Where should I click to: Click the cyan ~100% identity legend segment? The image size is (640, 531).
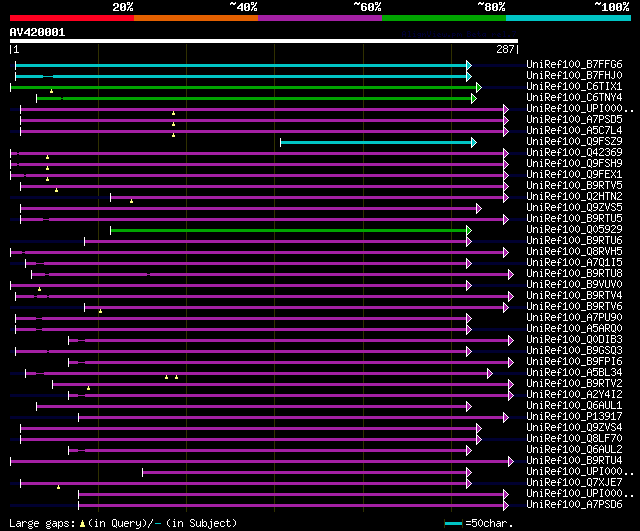click(569, 18)
